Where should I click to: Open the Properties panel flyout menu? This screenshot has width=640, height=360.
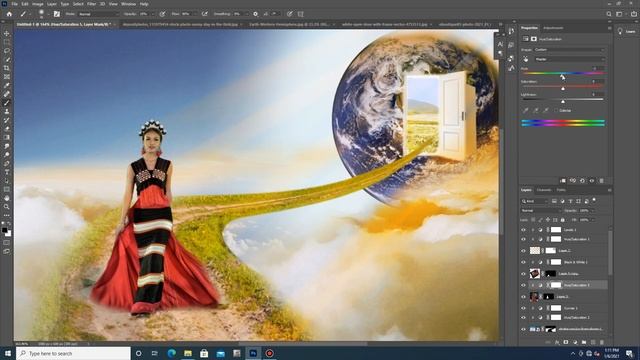pyautogui.click(x=609, y=28)
